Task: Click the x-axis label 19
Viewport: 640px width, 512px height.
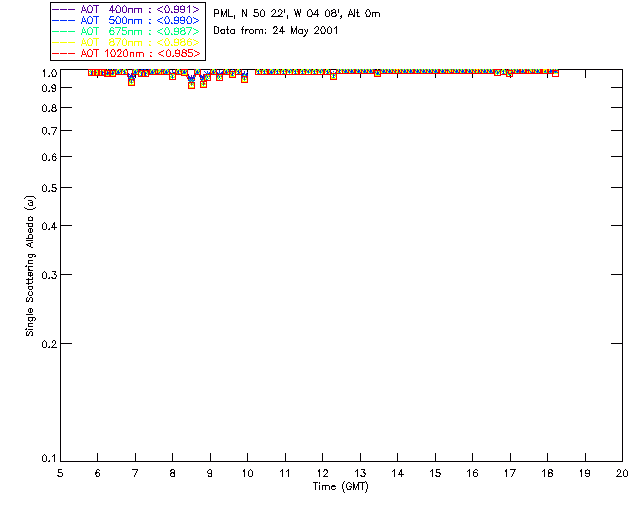Action: point(585,473)
